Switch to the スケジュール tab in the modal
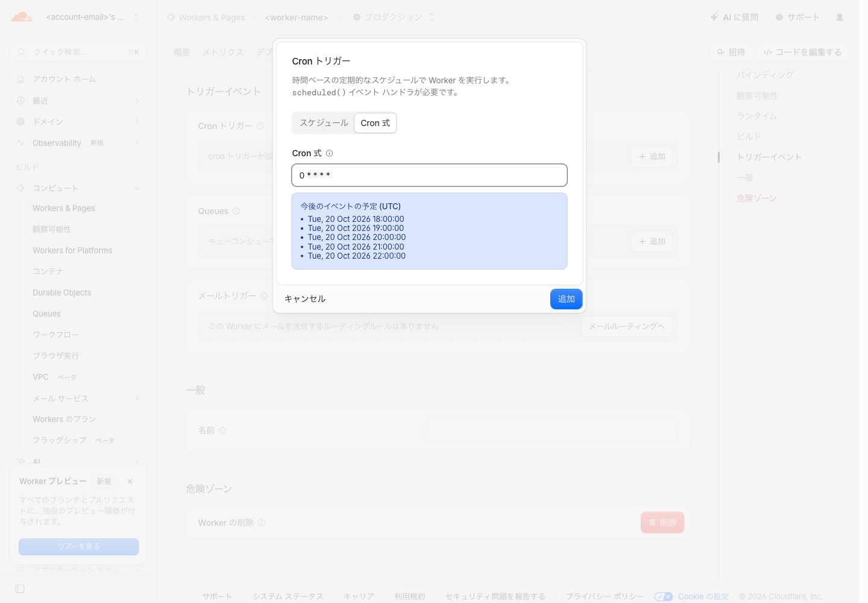Viewport: 868px width, 603px height. click(x=324, y=123)
